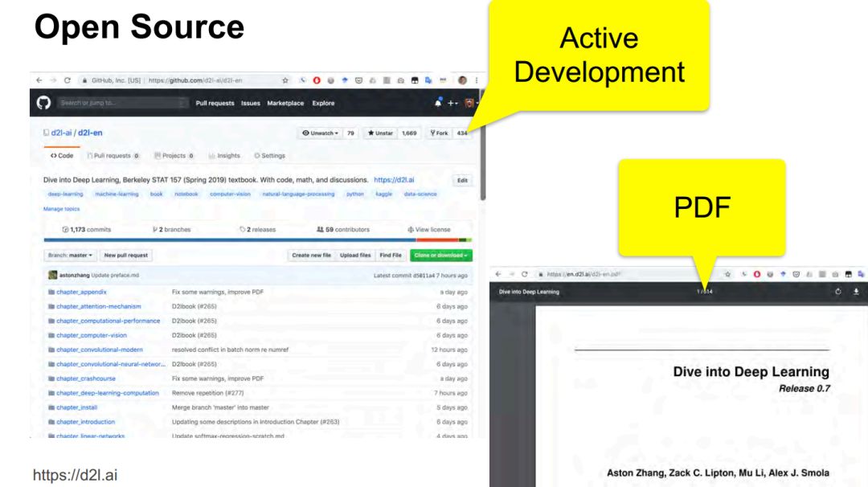Screen dimensions: 868x487
Task: Open the Clone or download dropdown
Action: tap(441, 255)
